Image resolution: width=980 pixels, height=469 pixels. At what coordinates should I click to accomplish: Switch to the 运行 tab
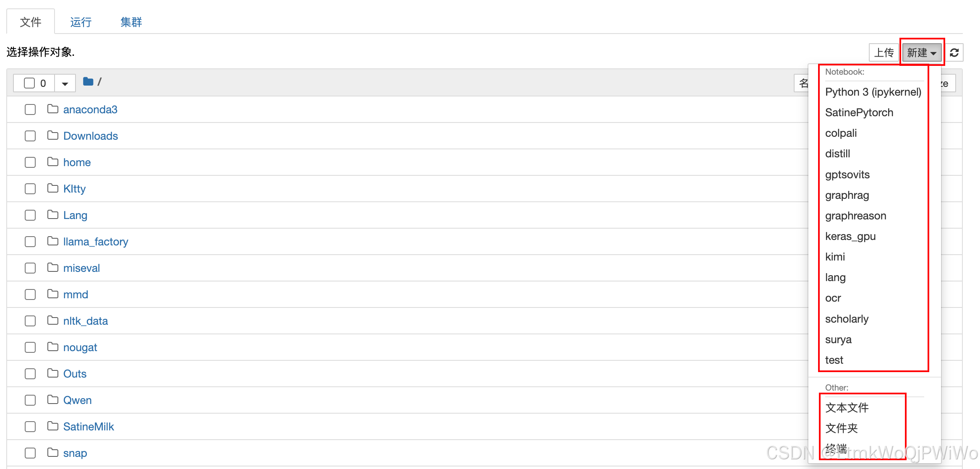[x=81, y=22]
